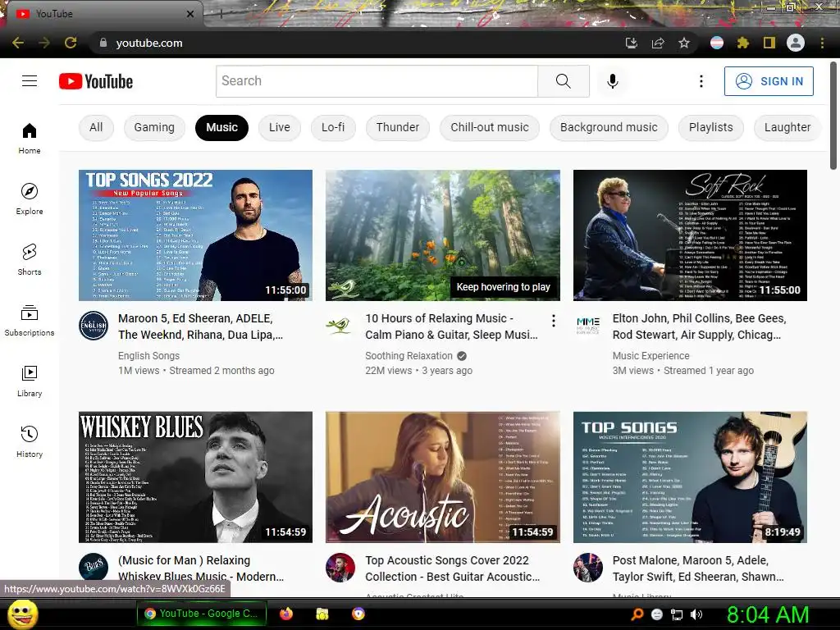Screen dimensions: 840x630
Task: Open the Top Songs 2022 thumbnail
Action: click(x=195, y=235)
